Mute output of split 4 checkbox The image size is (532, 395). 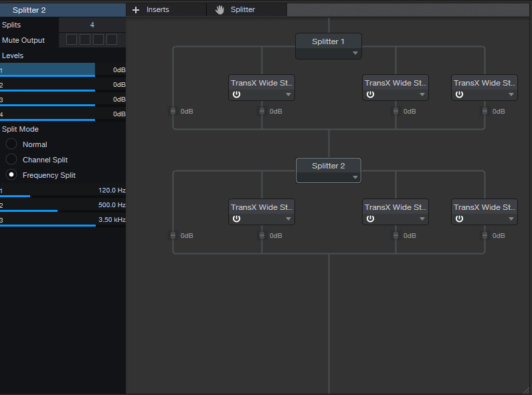(112, 39)
